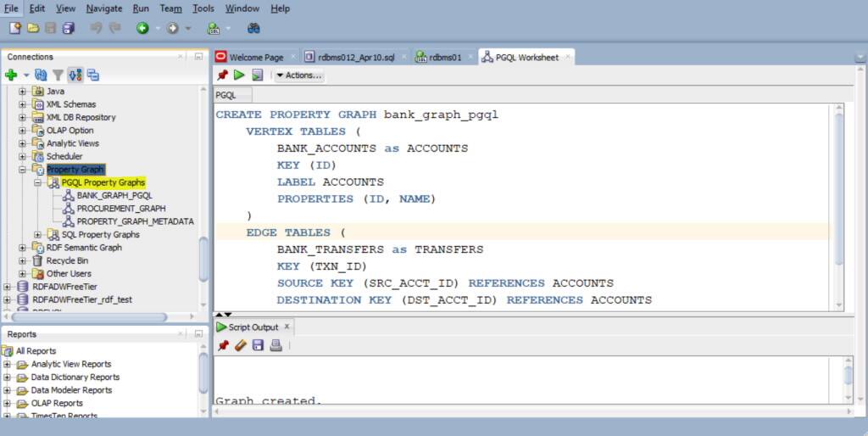
Task: Toggle the connection tree sync icon
Action: (x=75, y=75)
